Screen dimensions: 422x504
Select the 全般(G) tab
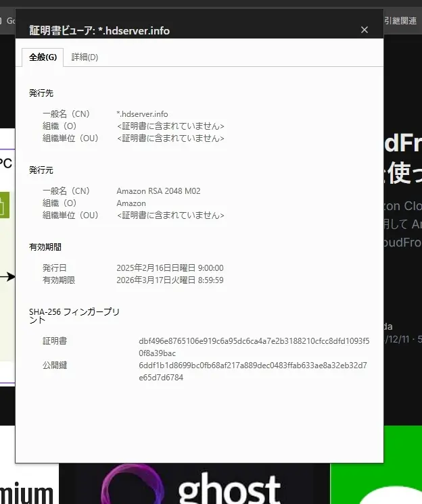tap(42, 57)
